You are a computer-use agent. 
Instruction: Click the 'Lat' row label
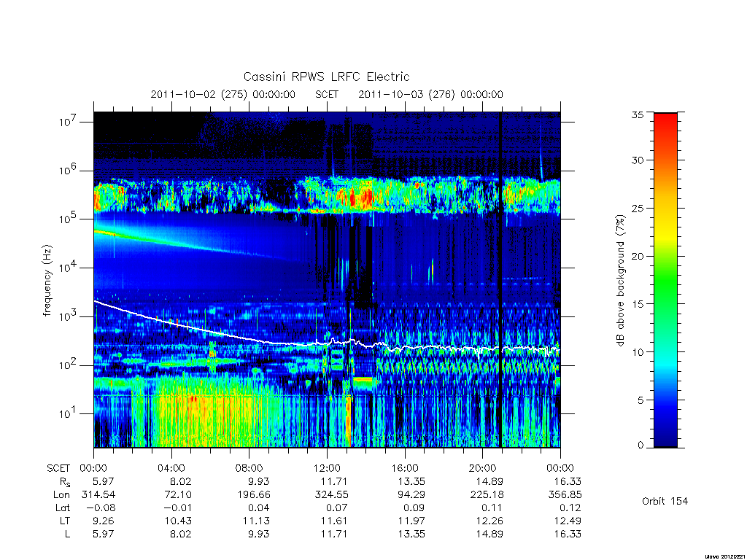63,507
